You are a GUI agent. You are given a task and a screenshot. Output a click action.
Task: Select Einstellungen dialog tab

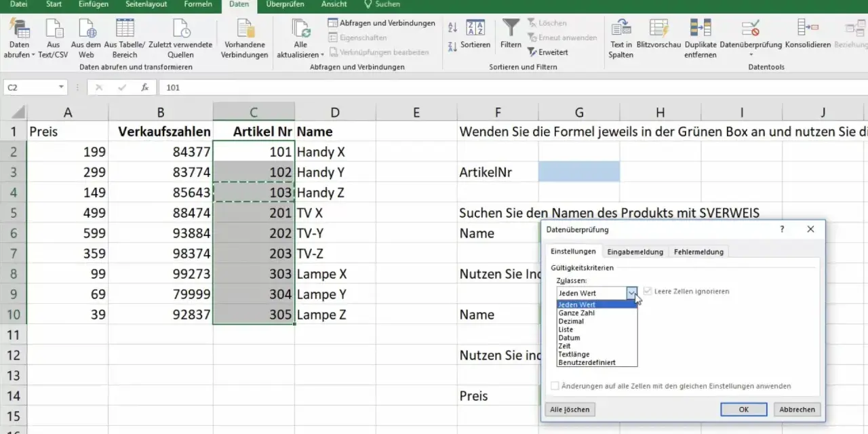[x=573, y=251]
